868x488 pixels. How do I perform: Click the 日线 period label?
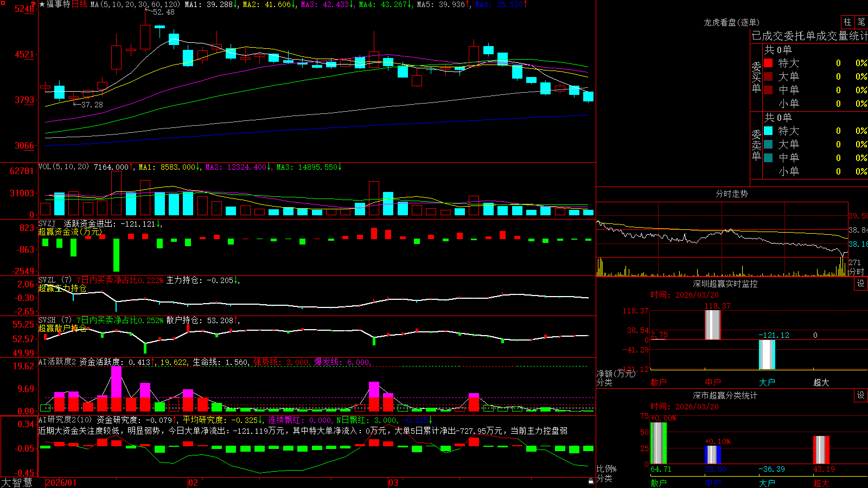tap(79, 4)
